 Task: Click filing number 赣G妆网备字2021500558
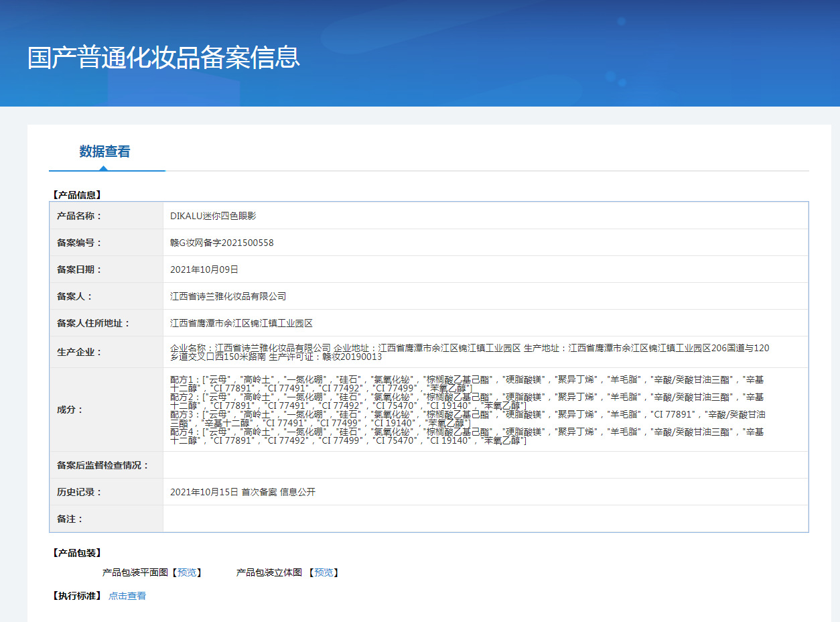222,243
